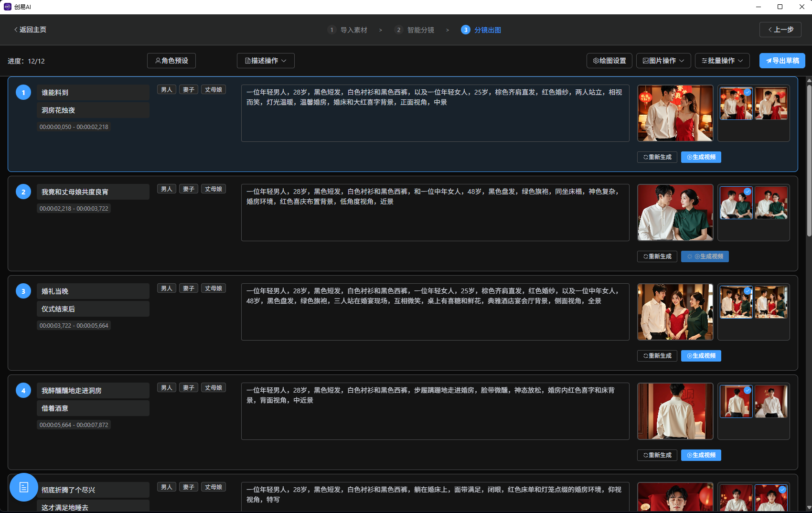Click 导出草稿 export draft button
This screenshot has width=812, height=513.
click(x=782, y=61)
